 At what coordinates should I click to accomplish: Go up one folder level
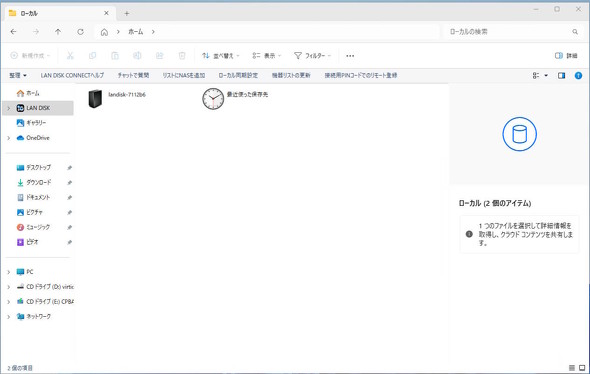pyautogui.click(x=58, y=32)
